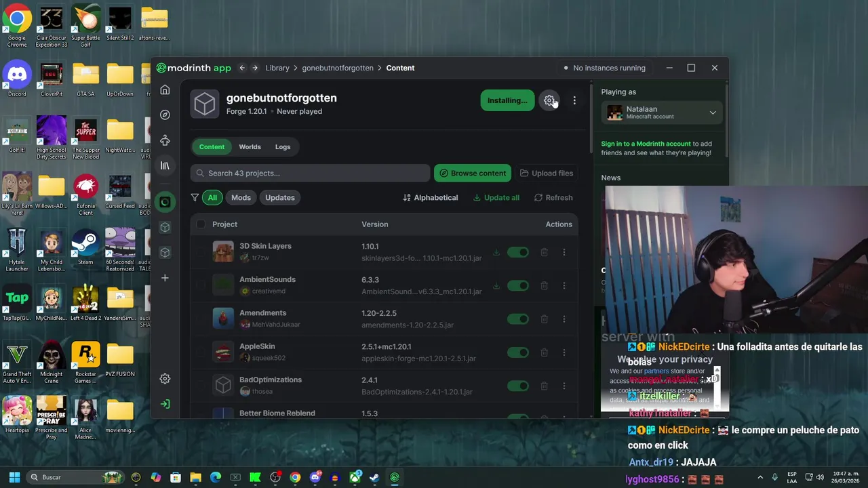The image size is (868, 488).
Task: Change the Alphabetical sort order
Action: pos(431,197)
